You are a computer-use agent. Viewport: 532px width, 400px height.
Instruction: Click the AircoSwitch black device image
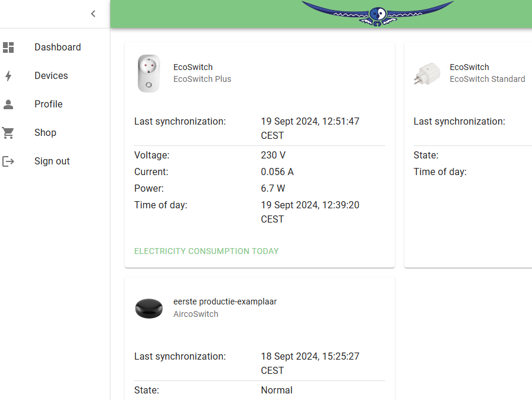coord(148,308)
